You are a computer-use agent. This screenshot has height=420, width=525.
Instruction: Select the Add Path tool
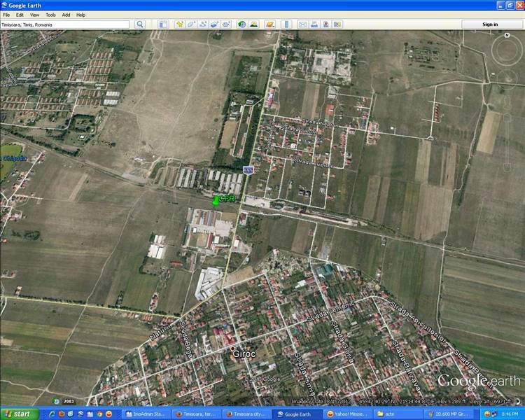203,24
